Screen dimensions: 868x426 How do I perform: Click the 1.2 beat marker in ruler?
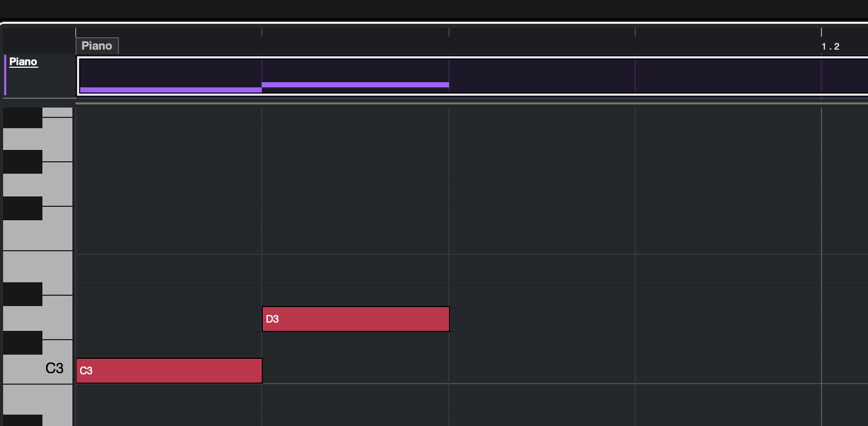830,47
